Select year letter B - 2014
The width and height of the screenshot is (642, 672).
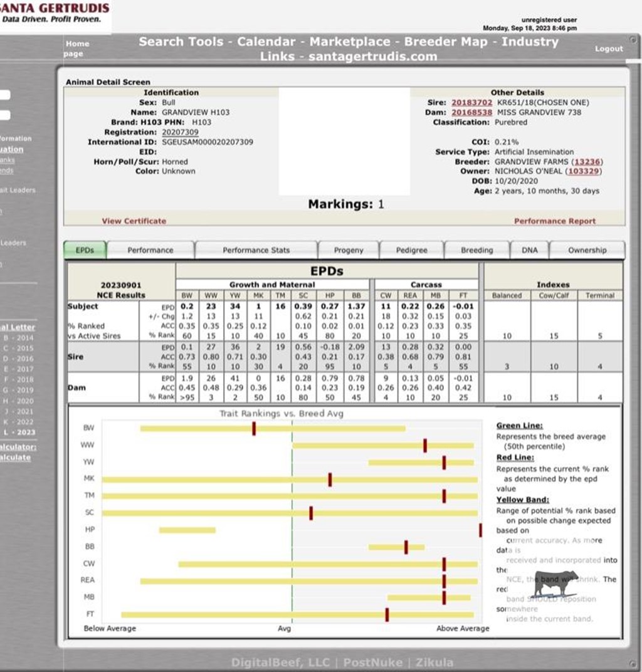18,338
